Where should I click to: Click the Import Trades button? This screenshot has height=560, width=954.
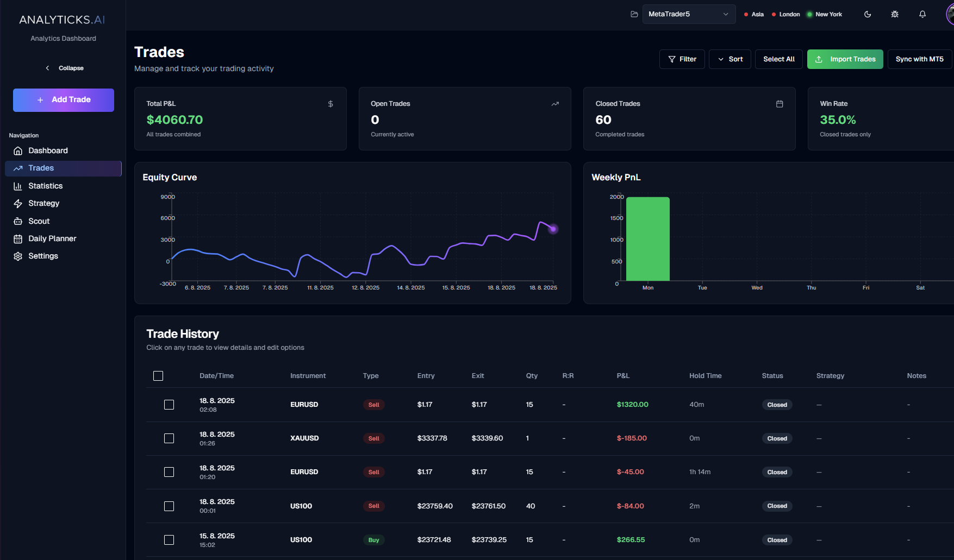point(845,59)
